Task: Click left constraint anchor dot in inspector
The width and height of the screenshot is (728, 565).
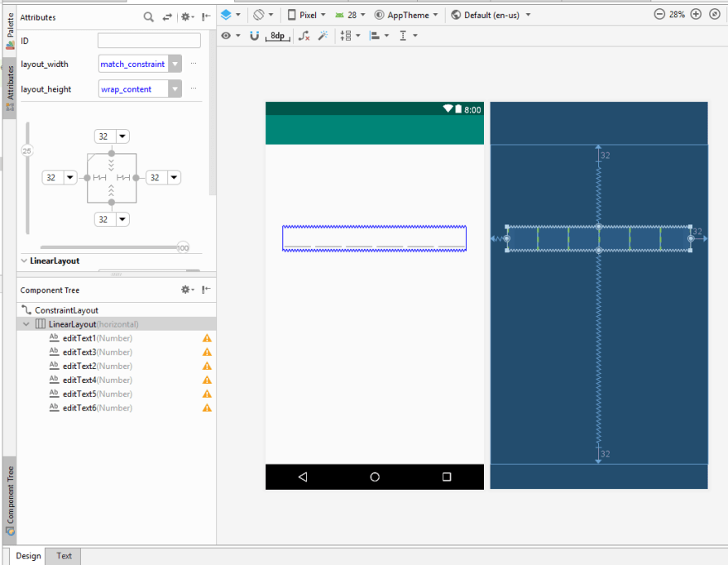Action: click(x=87, y=178)
